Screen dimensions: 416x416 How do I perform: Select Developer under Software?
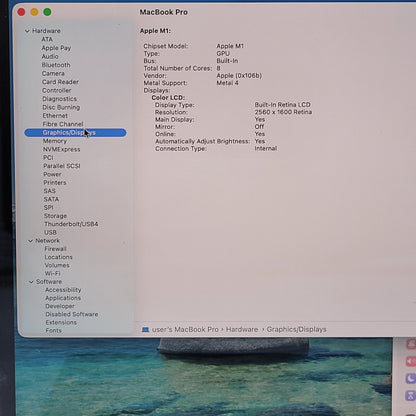click(x=60, y=306)
